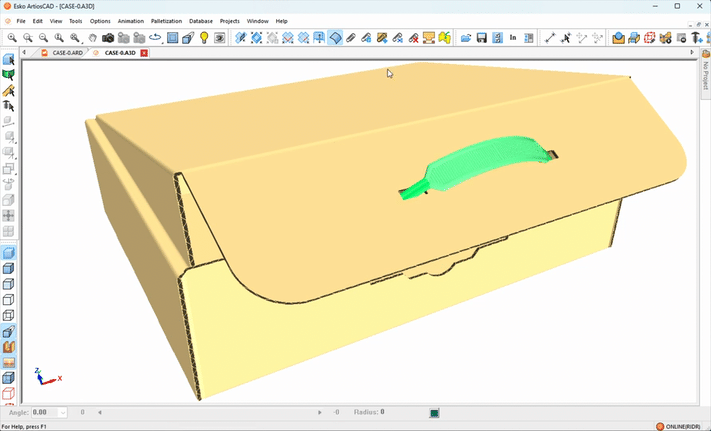Click the white hidden-line cube view mode
This screenshot has height=431, width=711.
[x=8, y=300]
